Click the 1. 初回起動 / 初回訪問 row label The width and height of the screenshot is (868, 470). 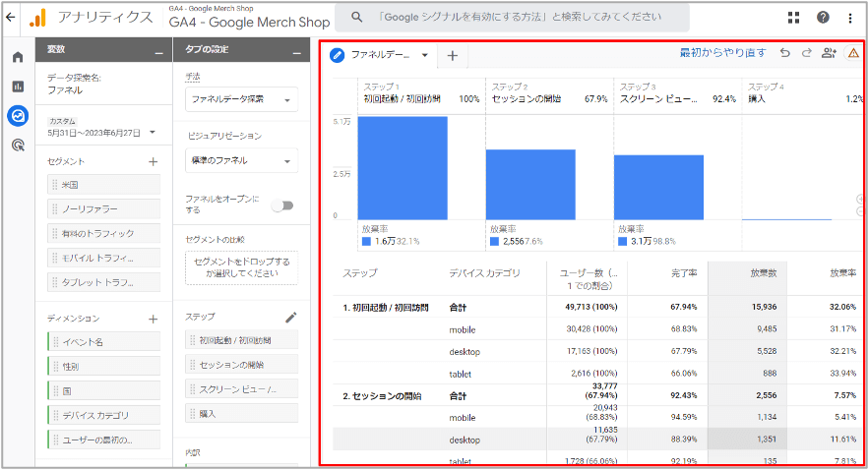click(386, 308)
